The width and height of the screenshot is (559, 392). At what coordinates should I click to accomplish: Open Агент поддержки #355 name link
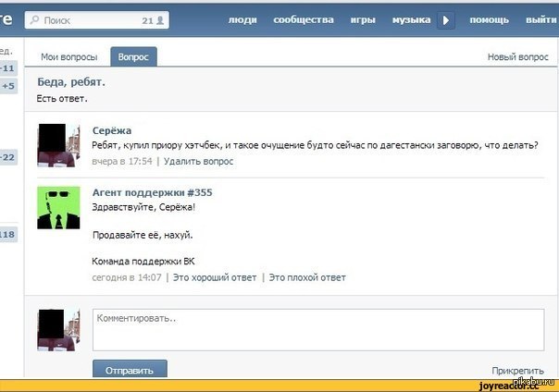point(152,192)
